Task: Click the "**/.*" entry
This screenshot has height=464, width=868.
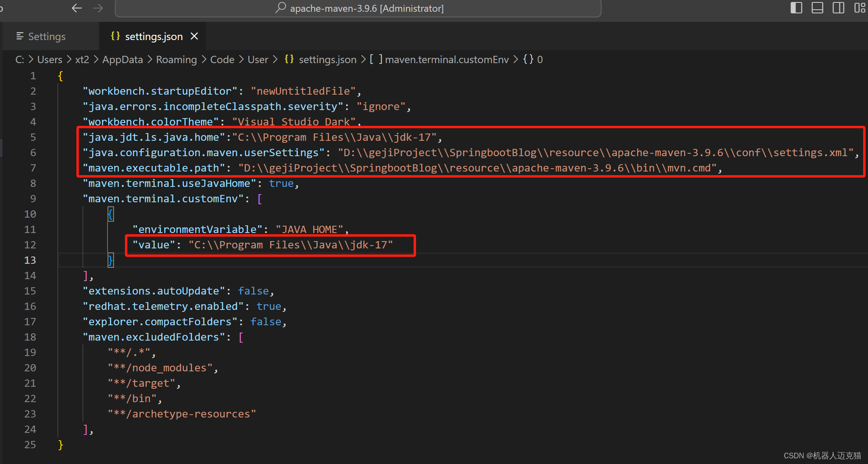Action: tap(129, 353)
